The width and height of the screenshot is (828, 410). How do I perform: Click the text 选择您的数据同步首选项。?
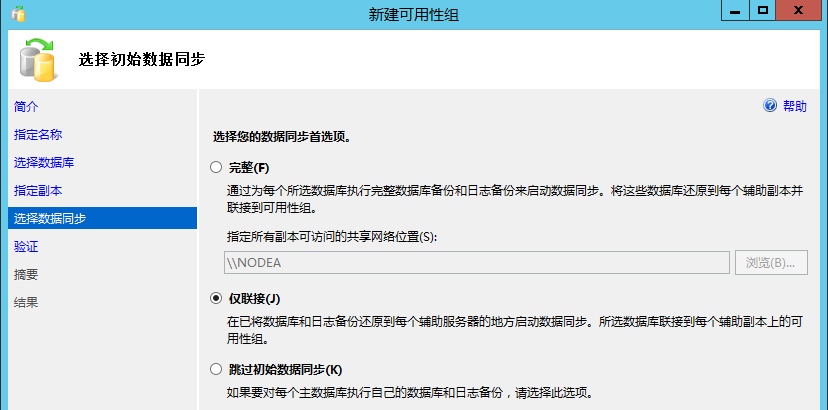(x=283, y=137)
